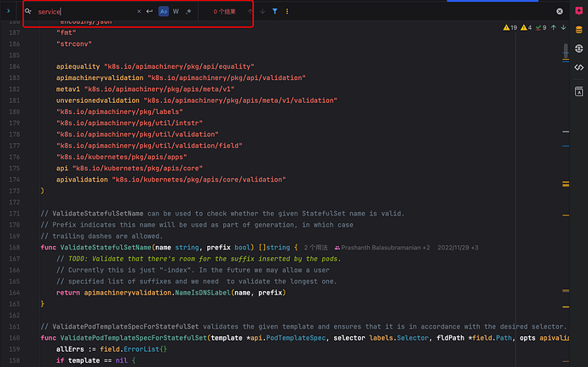Open the search history magnifier icon
Viewport: 588px width, 367px height.
(28, 11)
